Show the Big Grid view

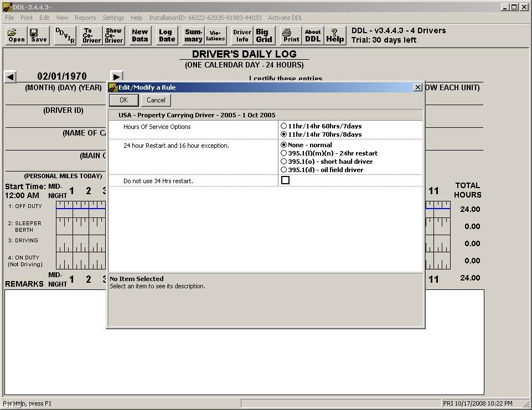click(x=264, y=35)
